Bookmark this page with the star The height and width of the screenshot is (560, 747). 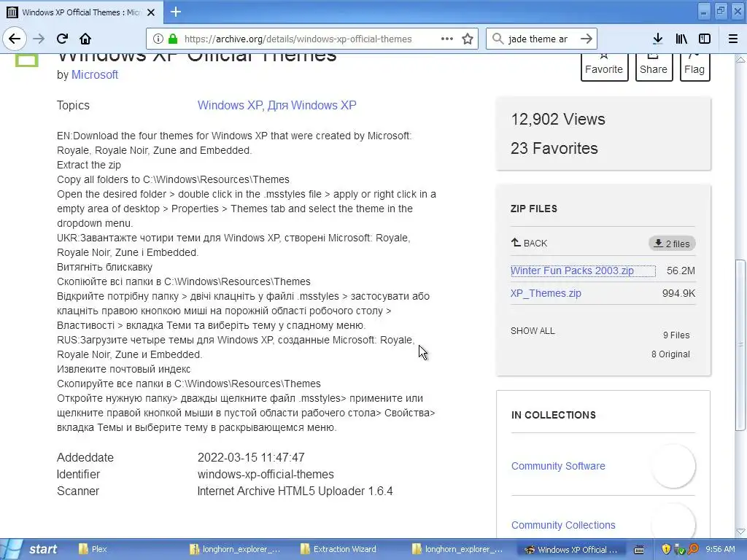468,39
